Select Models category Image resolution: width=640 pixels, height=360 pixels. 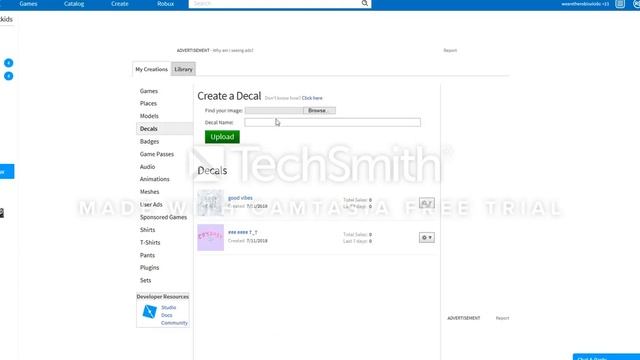tap(149, 116)
